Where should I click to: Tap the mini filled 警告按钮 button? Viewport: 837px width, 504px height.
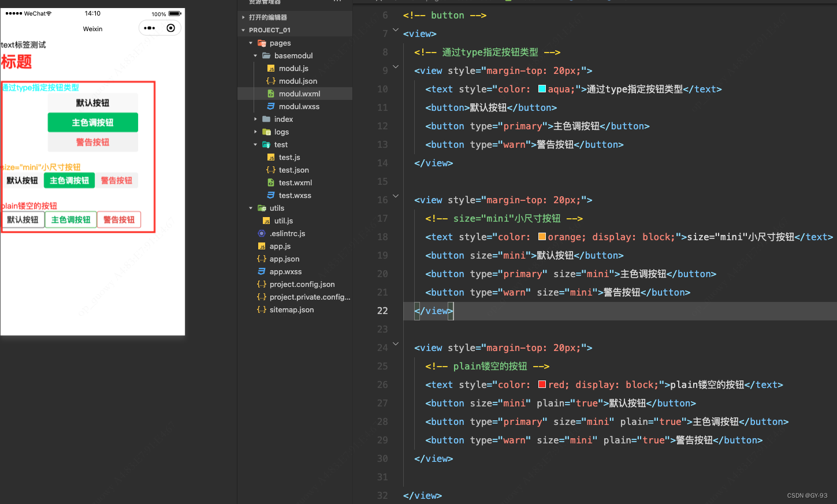pyautogui.click(x=117, y=181)
